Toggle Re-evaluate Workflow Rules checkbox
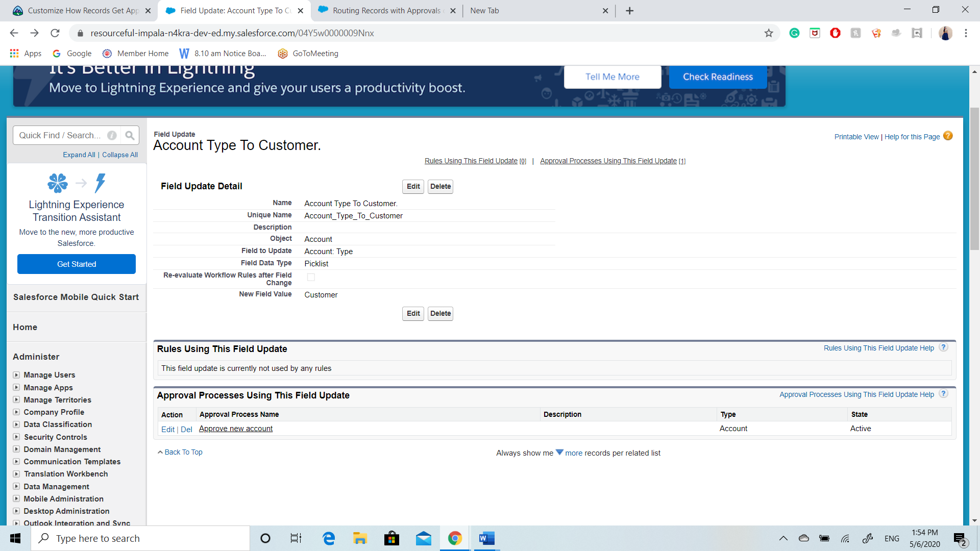The height and width of the screenshot is (551, 980). (x=311, y=277)
